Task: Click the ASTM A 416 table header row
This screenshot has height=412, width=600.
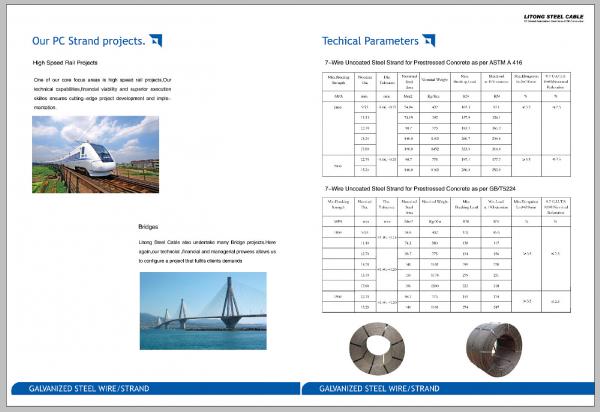Action: [x=450, y=78]
